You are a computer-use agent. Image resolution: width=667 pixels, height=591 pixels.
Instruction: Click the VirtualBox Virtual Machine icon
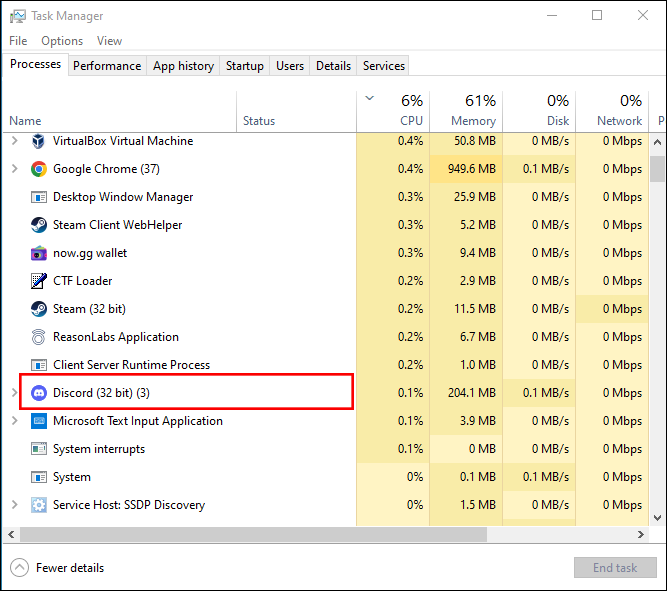(39, 141)
